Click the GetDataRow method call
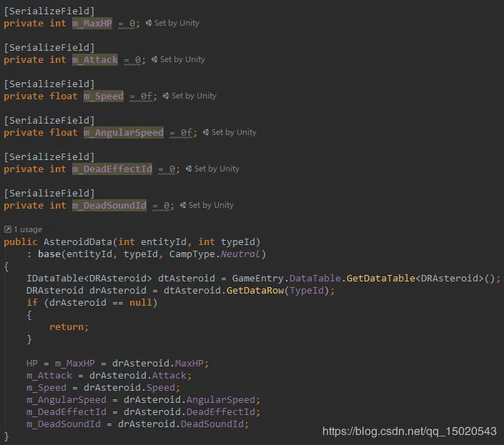The height and width of the screenshot is (445, 504). click(x=255, y=291)
